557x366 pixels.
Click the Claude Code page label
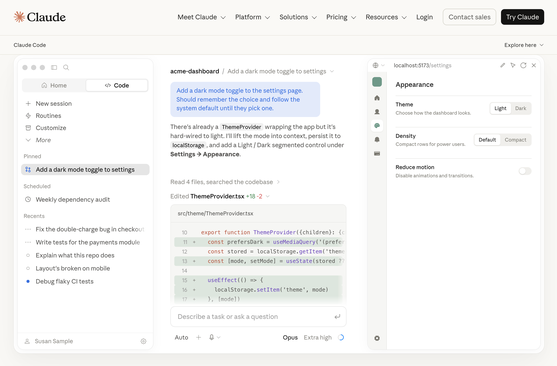30,45
